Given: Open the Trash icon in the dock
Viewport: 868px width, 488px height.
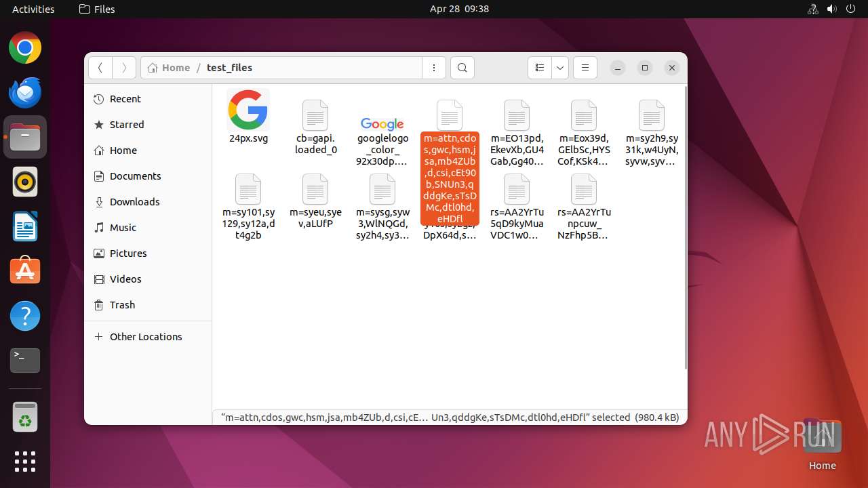Looking at the screenshot, I should [x=25, y=417].
